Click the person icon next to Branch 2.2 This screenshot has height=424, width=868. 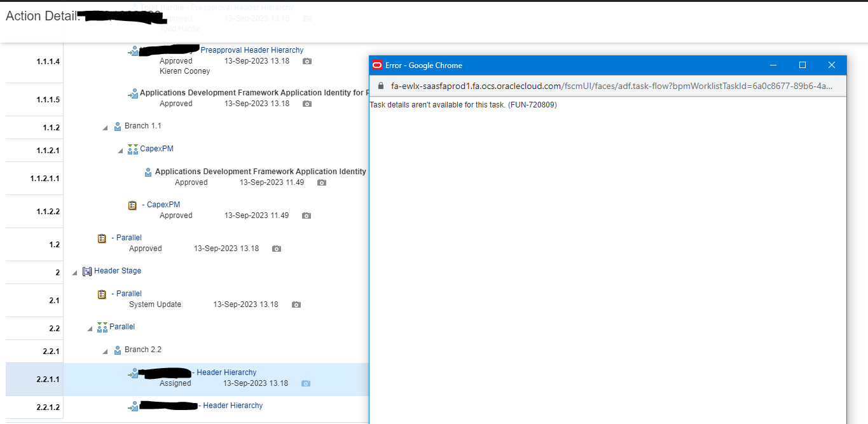click(x=117, y=350)
